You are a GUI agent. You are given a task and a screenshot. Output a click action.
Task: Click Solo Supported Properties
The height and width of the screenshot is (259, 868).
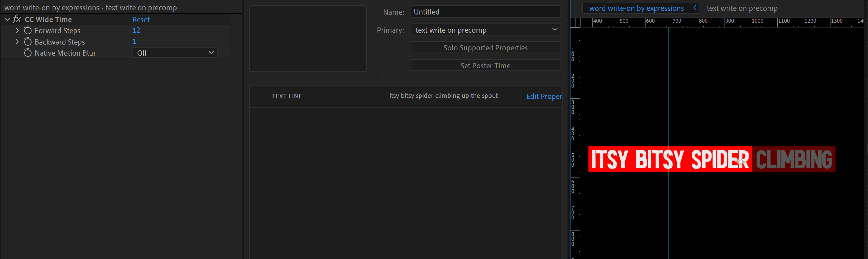pyautogui.click(x=485, y=47)
